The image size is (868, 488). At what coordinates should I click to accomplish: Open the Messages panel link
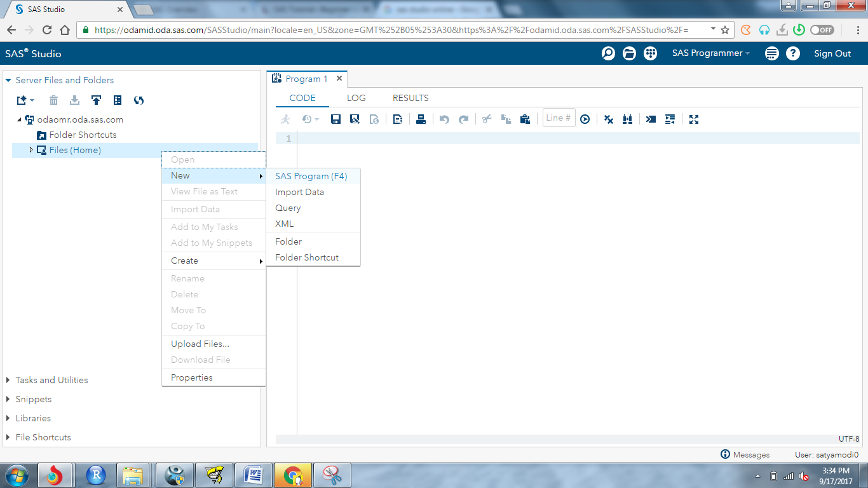coord(745,454)
